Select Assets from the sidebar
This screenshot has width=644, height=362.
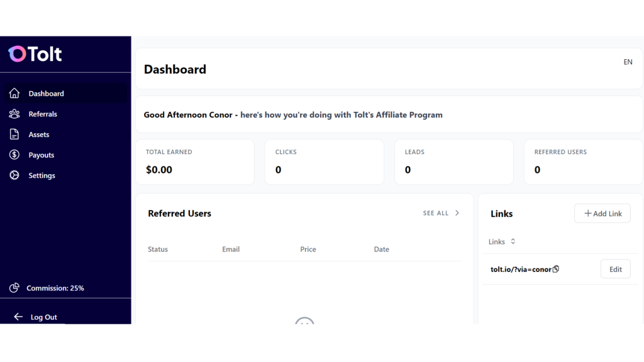tap(39, 134)
